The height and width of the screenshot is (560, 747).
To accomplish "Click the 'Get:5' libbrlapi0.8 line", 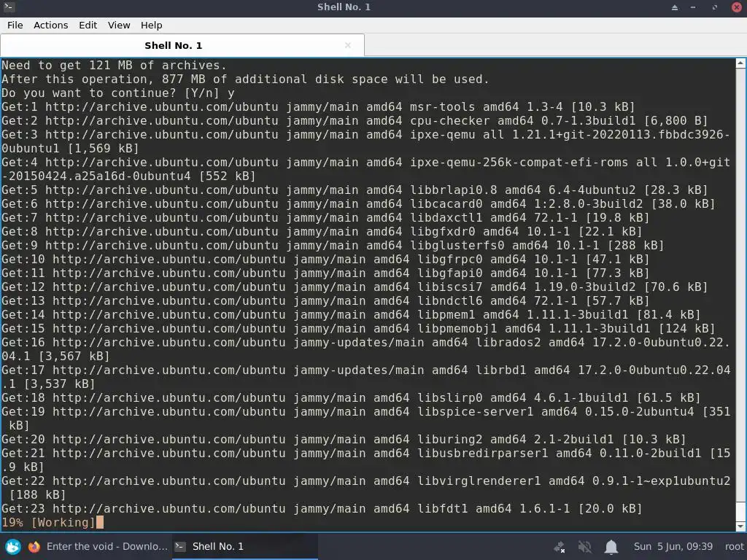I will pos(355,190).
